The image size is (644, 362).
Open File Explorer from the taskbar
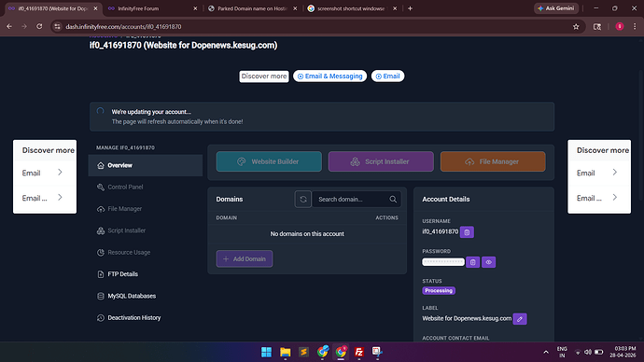(285, 352)
